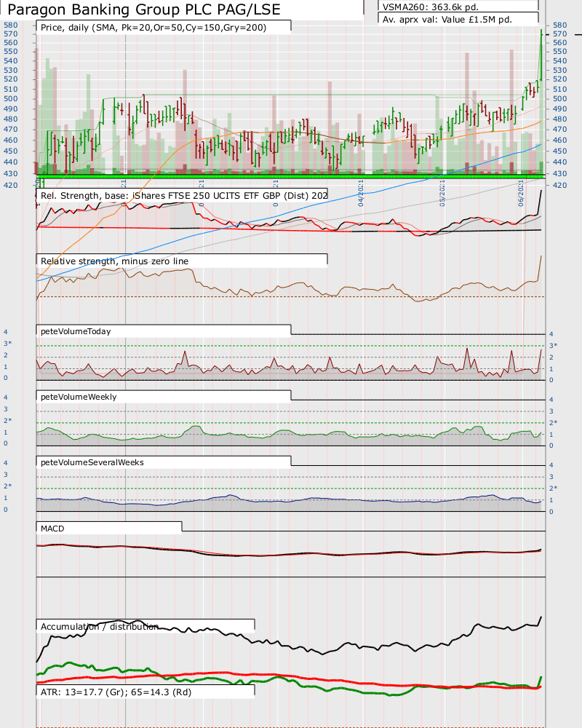This screenshot has width=582, height=728.
Task: Click the 06/2021 date marker
Action: [521, 193]
